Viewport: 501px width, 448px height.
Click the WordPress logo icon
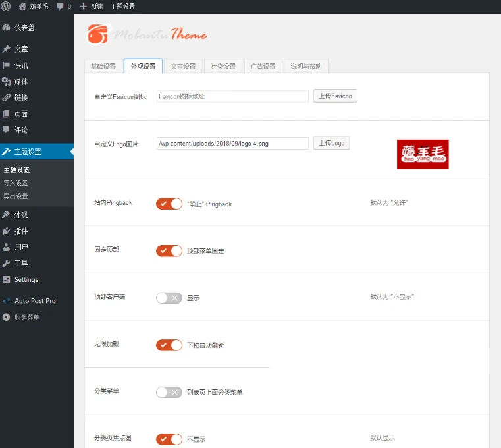pos(6,6)
